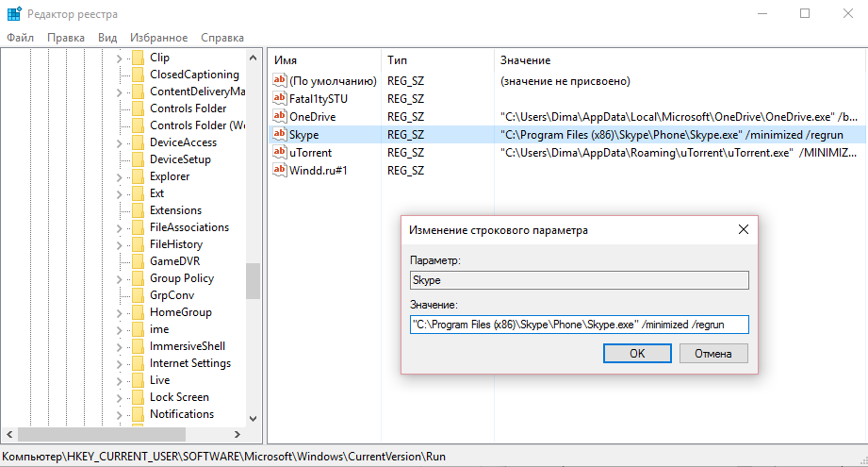Click the DeviceSetup folder icon
868x467 pixels.
point(138,159)
